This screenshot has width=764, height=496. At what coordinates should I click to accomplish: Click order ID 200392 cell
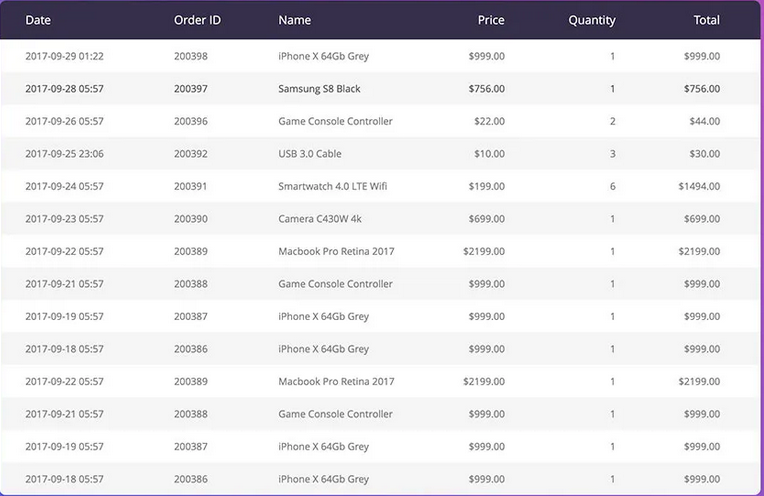click(191, 154)
